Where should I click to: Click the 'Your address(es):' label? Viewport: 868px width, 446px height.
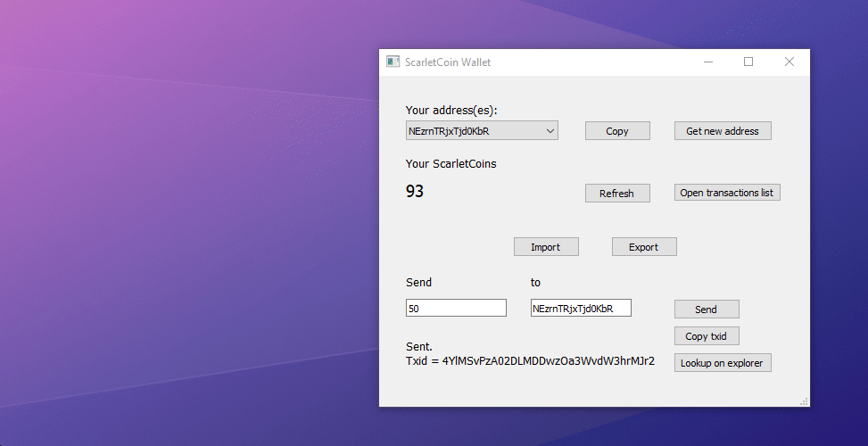pyautogui.click(x=451, y=111)
